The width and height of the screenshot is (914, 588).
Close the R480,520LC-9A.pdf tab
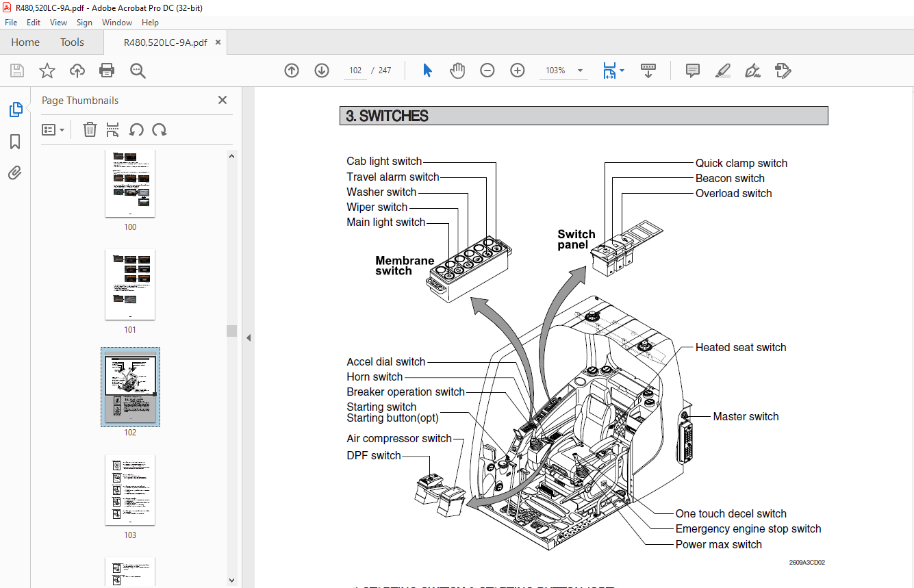[218, 42]
